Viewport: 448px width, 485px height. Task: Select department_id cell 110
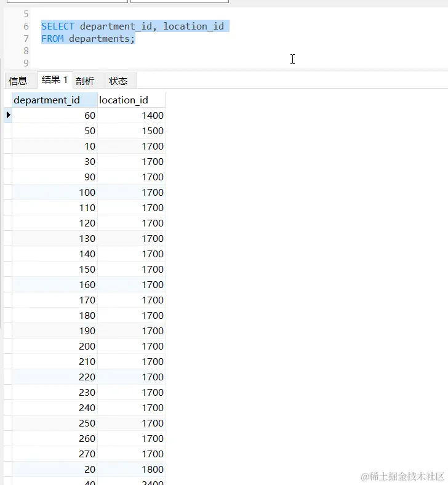tap(54, 207)
